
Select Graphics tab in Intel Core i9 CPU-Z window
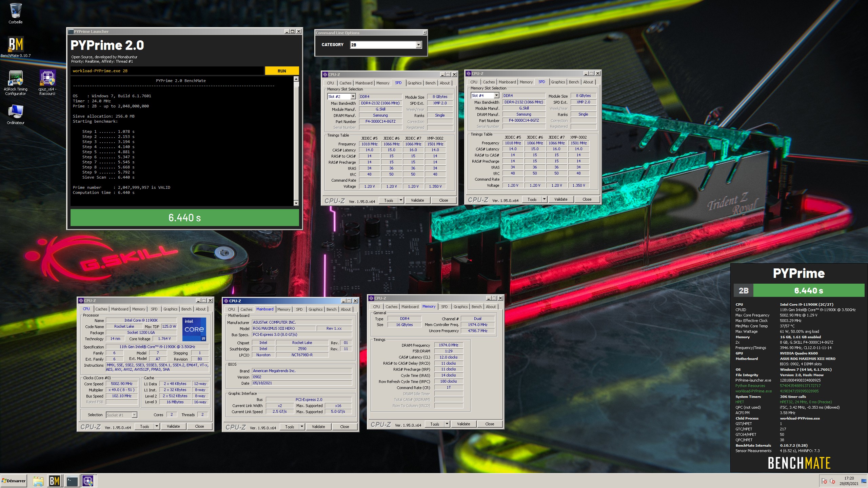click(x=170, y=309)
